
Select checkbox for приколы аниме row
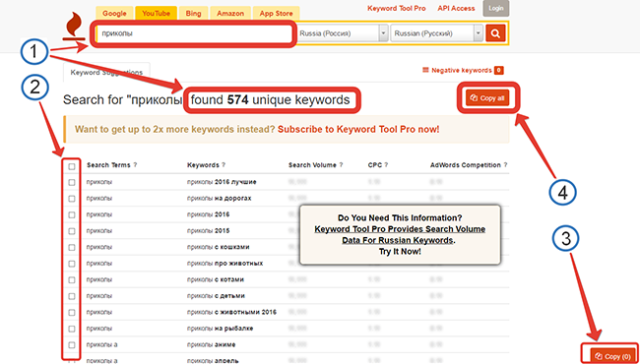click(x=72, y=345)
